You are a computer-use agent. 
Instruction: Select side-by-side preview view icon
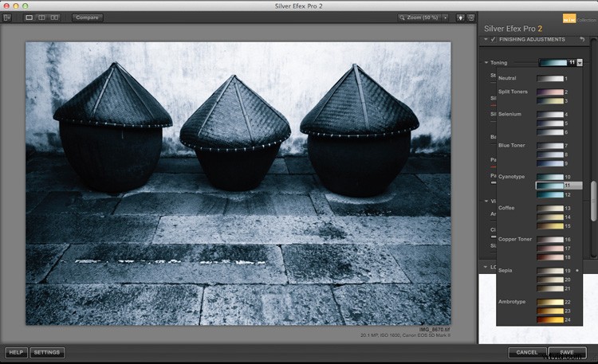coord(54,18)
